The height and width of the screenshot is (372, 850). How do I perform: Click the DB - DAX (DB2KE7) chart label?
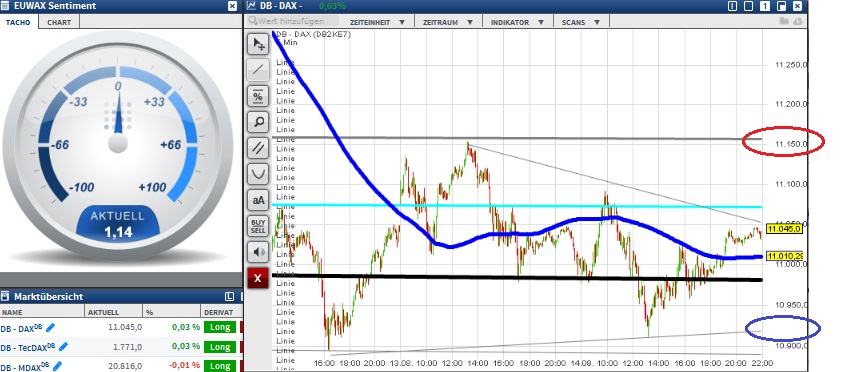pos(313,34)
